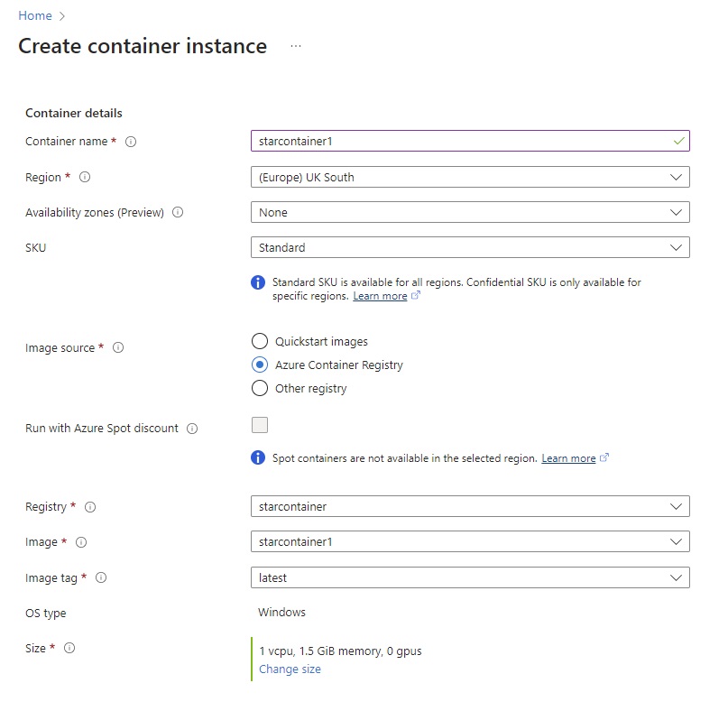Click the info icon beside Container name
The height and width of the screenshot is (720, 728).
click(x=131, y=142)
